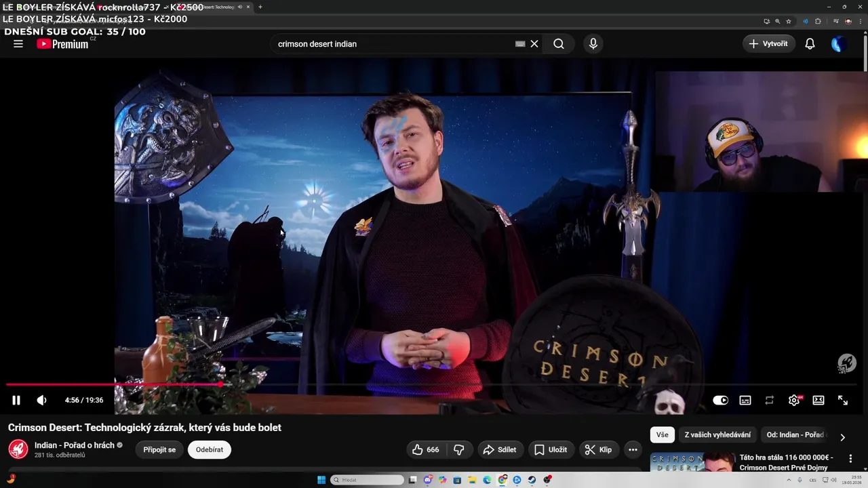Open options menu for recommended video
The height and width of the screenshot is (488, 868).
click(x=850, y=459)
